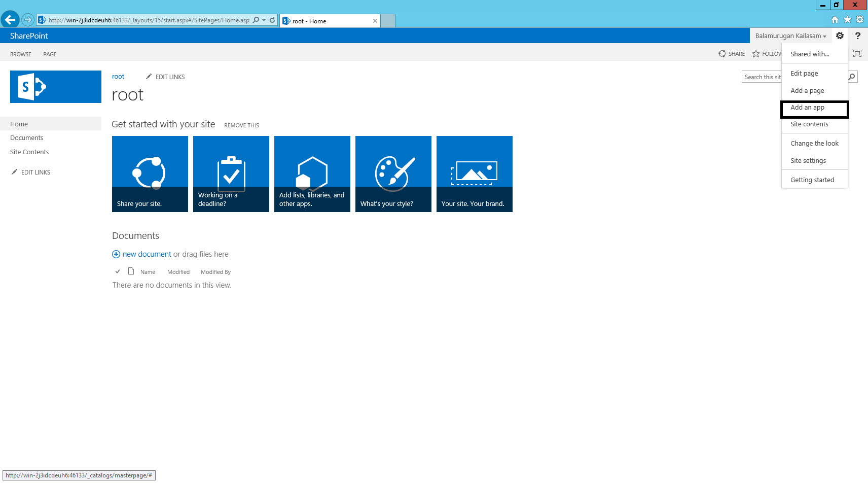This screenshot has width=868, height=483.
Task: Click the Documents web part heading
Action: coord(135,236)
